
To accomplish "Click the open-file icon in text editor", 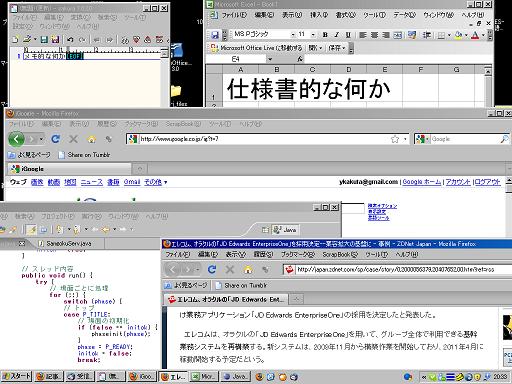I will (27, 39).
